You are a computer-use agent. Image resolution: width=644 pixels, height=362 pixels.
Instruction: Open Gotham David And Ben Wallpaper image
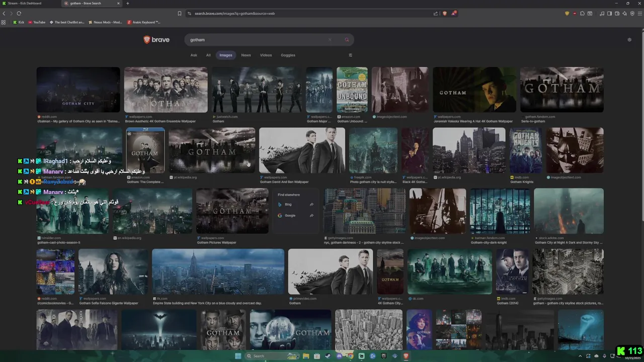(302, 150)
